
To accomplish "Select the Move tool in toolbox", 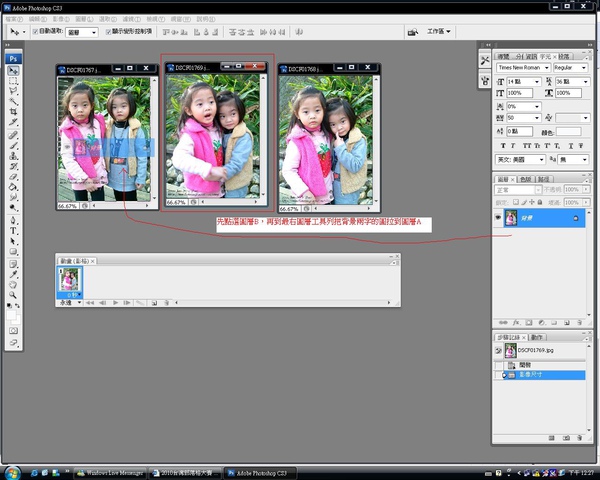I will [x=13, y=71].
